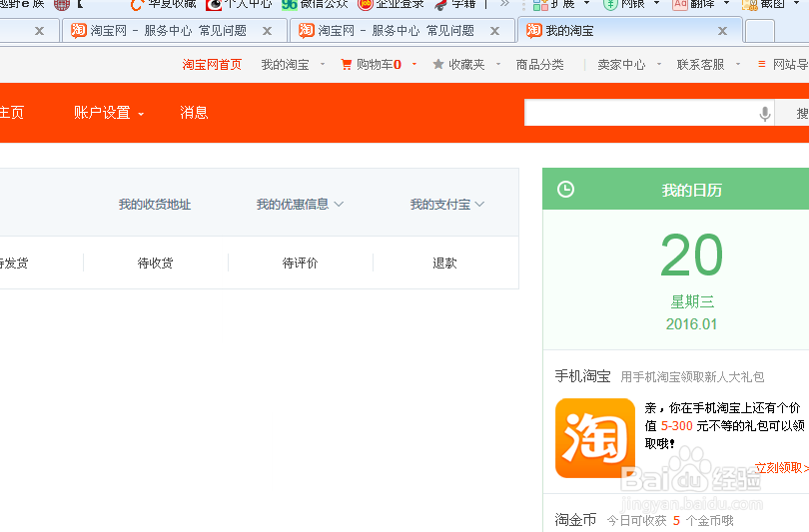Open the 扩展 toolbar dropdown arrow
This screenshot has height=532, width=809.
click(586, 4)
